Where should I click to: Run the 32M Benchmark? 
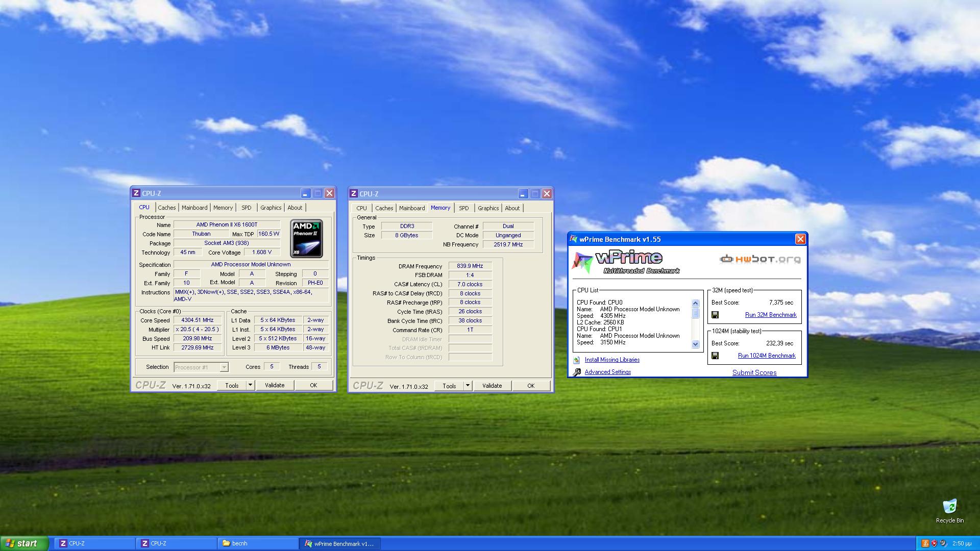click(771, 315)
